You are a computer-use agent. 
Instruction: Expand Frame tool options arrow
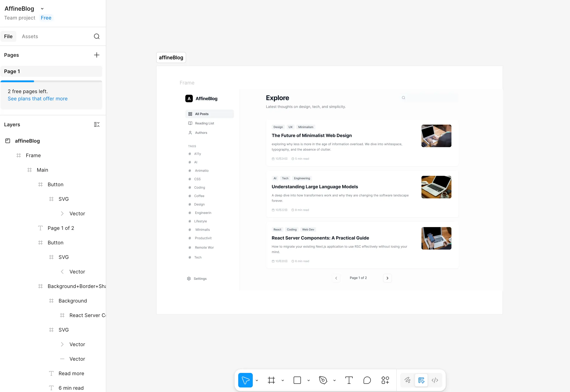pos(283,380)
